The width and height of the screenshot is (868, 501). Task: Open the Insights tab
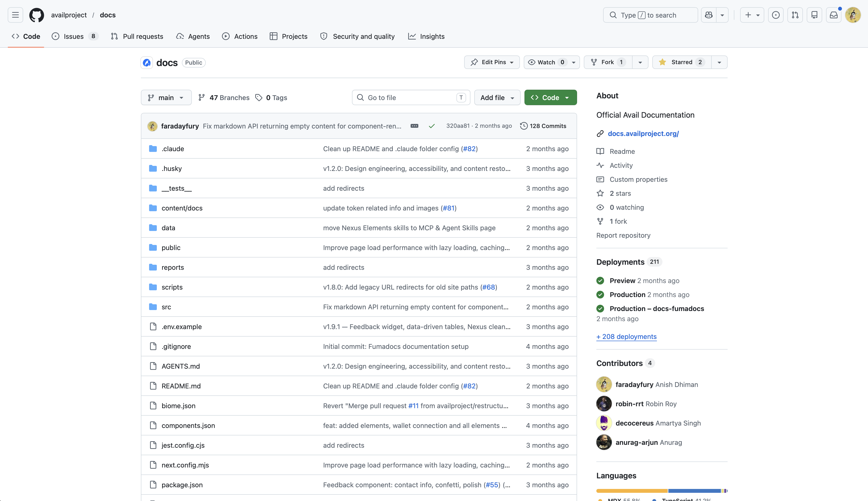[426, 36]
